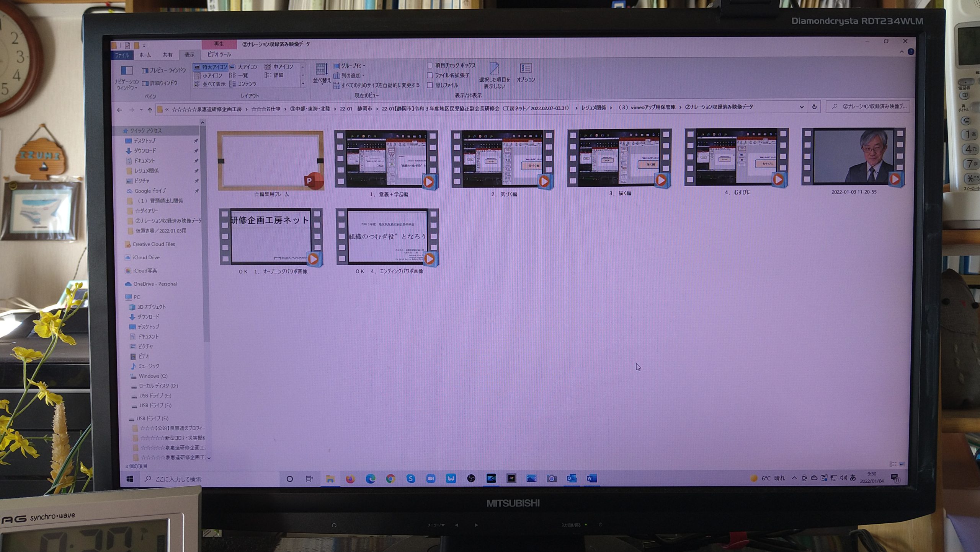Open Task View on the taskbar
Image resolution: width=980 pixels, height=552 pixels.
tap(309, 479)
